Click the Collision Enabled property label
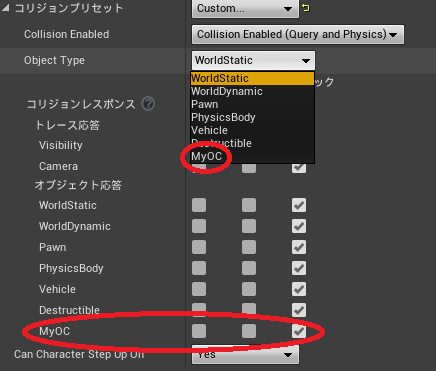 coord(67,34)
